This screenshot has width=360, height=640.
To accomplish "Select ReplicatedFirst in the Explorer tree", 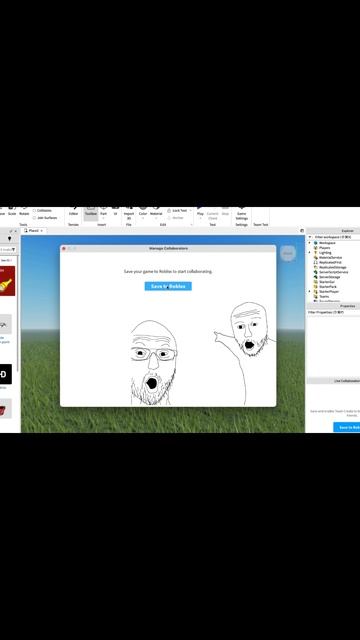I will click(x=330, y=262).
